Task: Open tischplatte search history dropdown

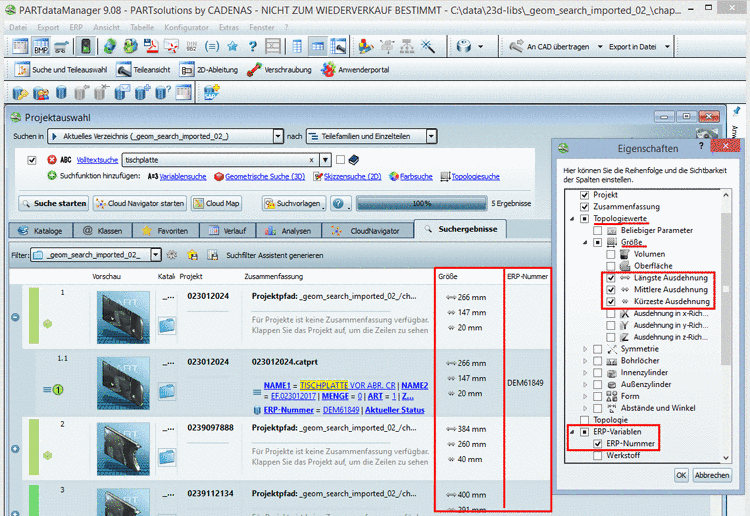Action: click(x=325, y=160)
